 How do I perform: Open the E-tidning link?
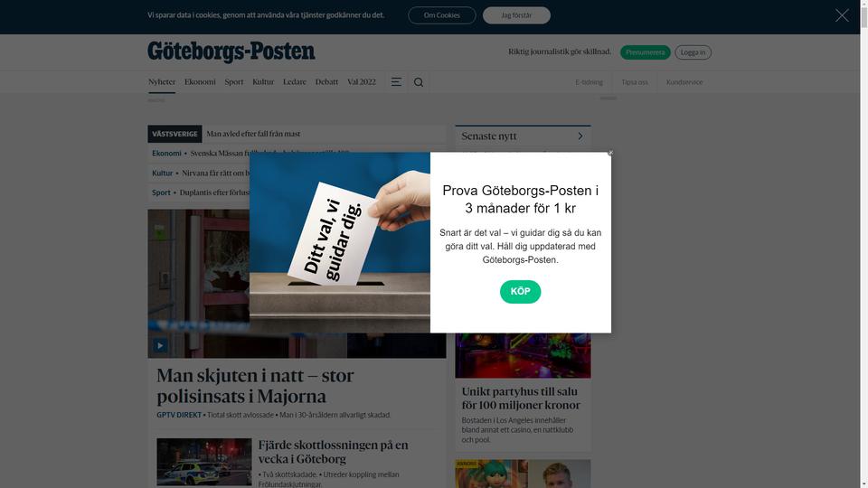click(589, 82)
